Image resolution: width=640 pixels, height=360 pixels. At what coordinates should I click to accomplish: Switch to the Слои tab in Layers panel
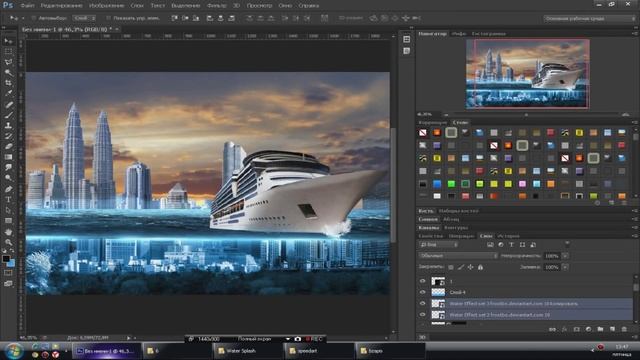click(486, 236)
